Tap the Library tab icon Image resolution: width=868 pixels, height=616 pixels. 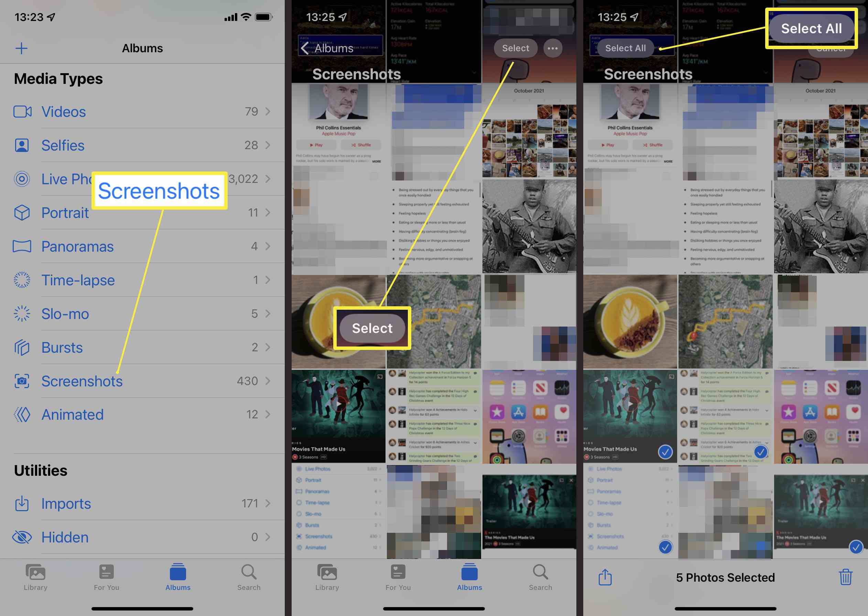point(37,578)
